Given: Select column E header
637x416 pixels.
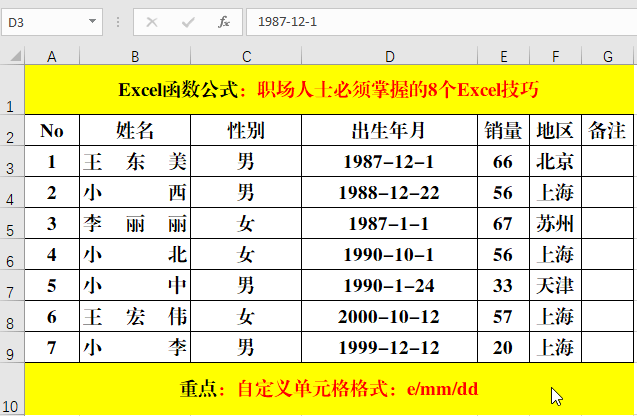Looking at the screenshot, I should (x=504, y=56).
